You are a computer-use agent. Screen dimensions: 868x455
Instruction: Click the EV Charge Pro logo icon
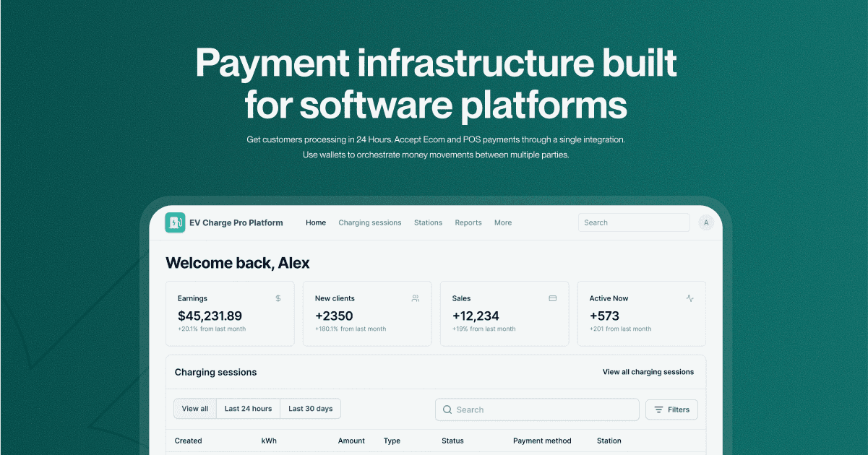pos(175,222)
